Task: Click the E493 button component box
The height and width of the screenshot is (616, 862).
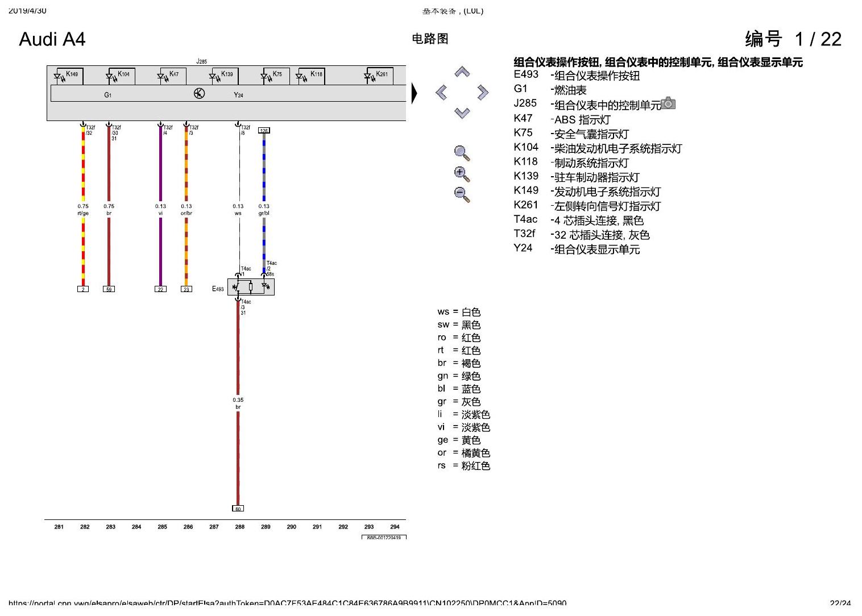Action: (x=251, y=287)
